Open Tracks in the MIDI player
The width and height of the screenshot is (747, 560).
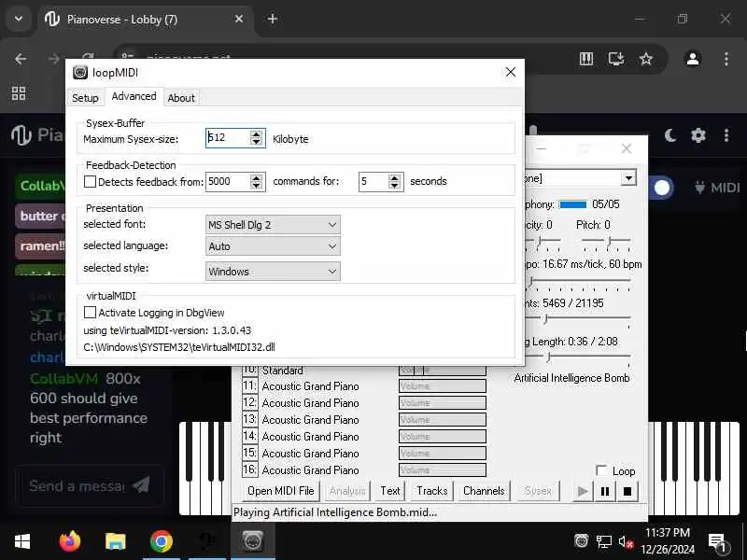click(x=432, y=491)
